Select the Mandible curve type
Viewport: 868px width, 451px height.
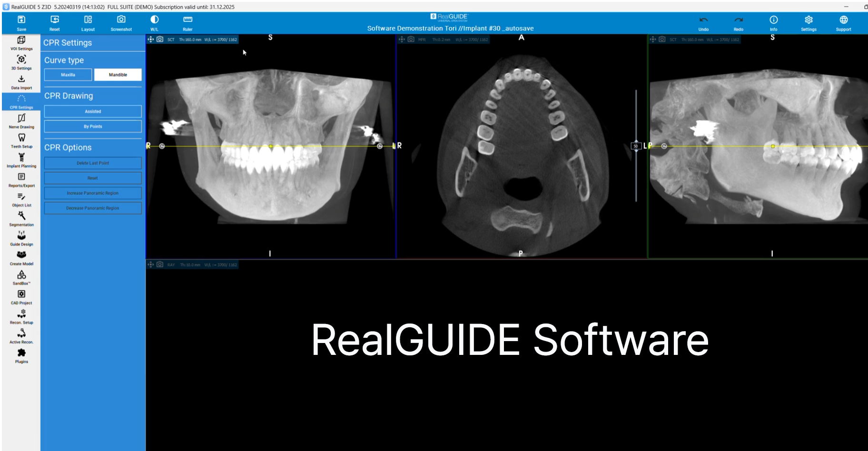click(x=118, y=75)
